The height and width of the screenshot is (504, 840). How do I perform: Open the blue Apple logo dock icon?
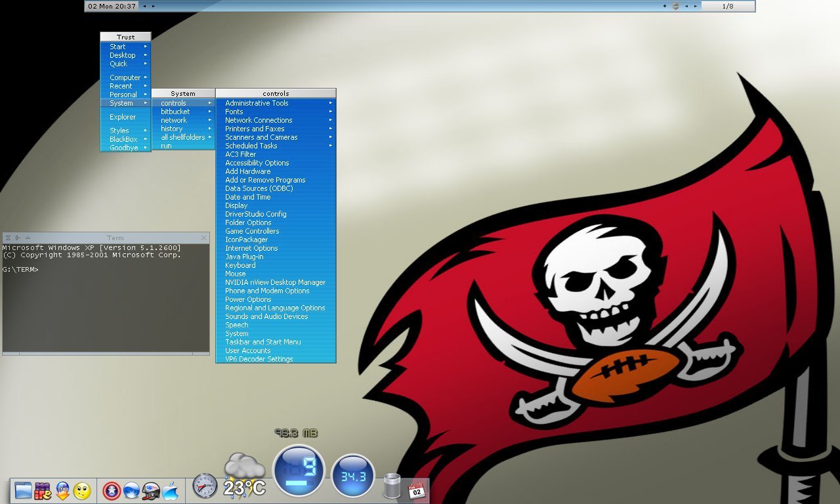pyautogui.click(x=171, y=490)
